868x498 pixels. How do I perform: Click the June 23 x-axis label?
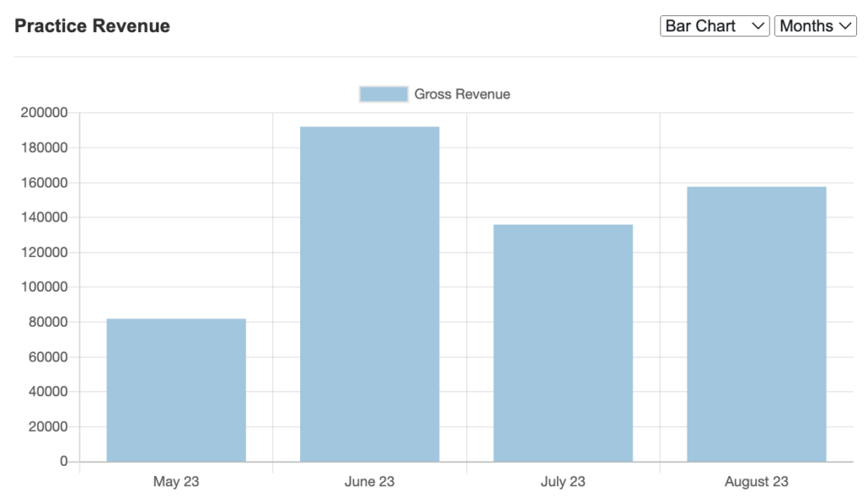click(370, 482)
